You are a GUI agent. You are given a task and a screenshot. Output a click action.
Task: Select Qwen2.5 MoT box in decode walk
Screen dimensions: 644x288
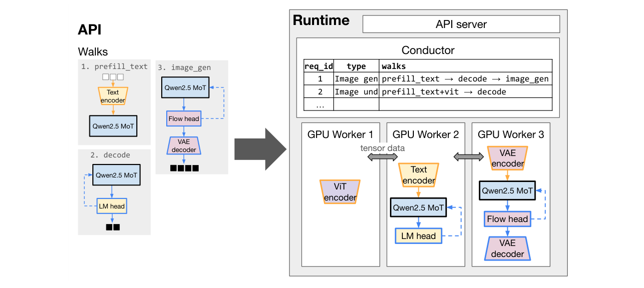point(116,175)
